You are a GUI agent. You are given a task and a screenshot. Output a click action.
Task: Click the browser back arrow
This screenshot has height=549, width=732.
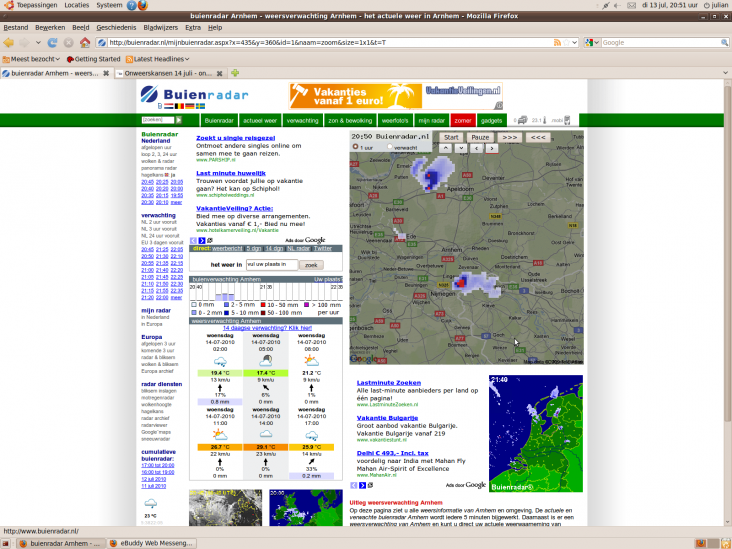(9, 43)
